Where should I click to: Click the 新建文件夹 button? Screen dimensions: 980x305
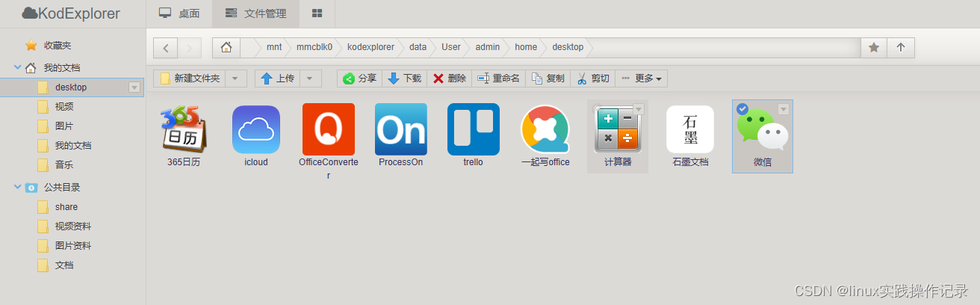click(189, 78)
